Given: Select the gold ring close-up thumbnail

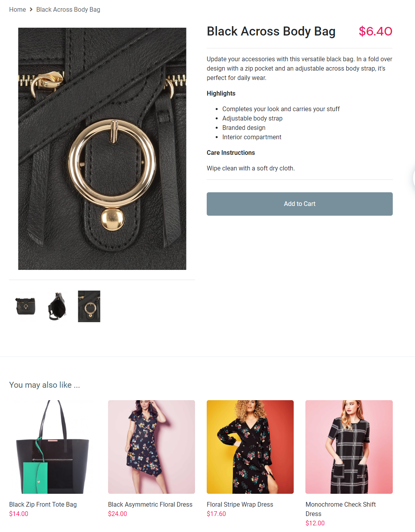Looking at the screenshot, I should (89, 306).
